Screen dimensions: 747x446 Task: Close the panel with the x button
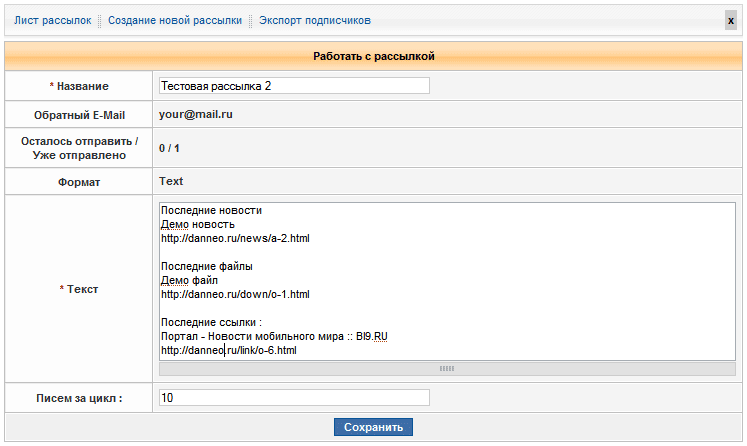coord(730,20)
